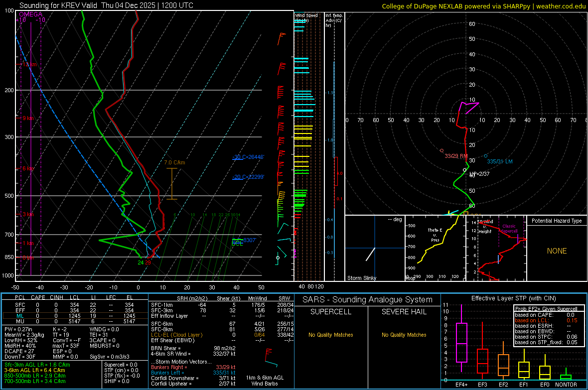Click the white Storm Slinky line
Viewport: 588px width, 390px height.
tap(370, 254)
